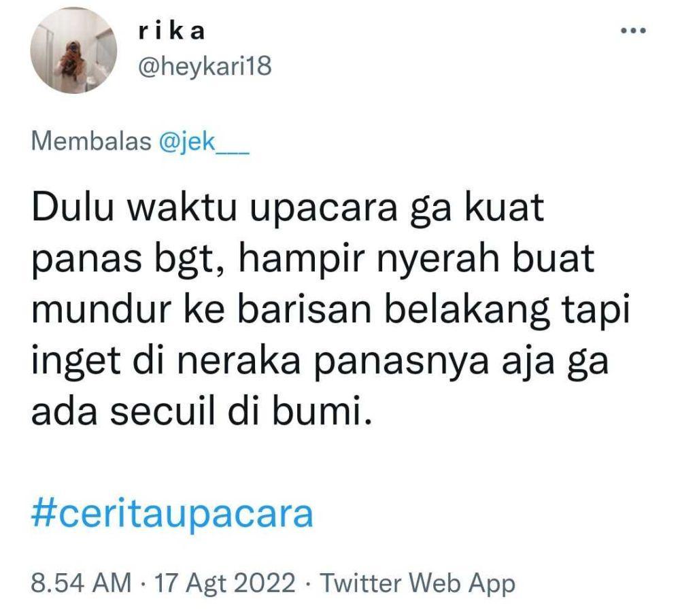The height and width of the screenshot is (616, 680).
Task: Click tweet line "inget di neraka panasnya aja ga"
Action: point(320,360)
